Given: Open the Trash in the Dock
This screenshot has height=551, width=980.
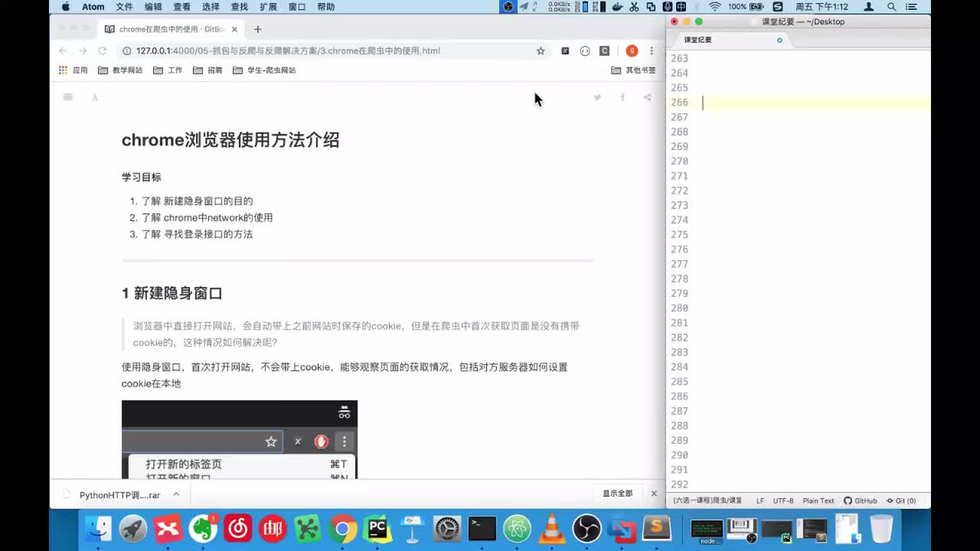Looking at the screenshot, I should (x=882, y=528).
